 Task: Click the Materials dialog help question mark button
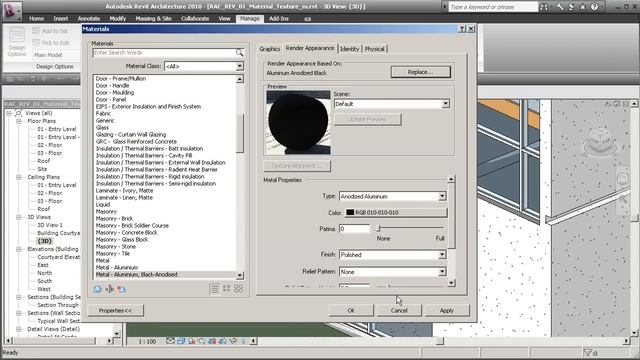[462, 29]
